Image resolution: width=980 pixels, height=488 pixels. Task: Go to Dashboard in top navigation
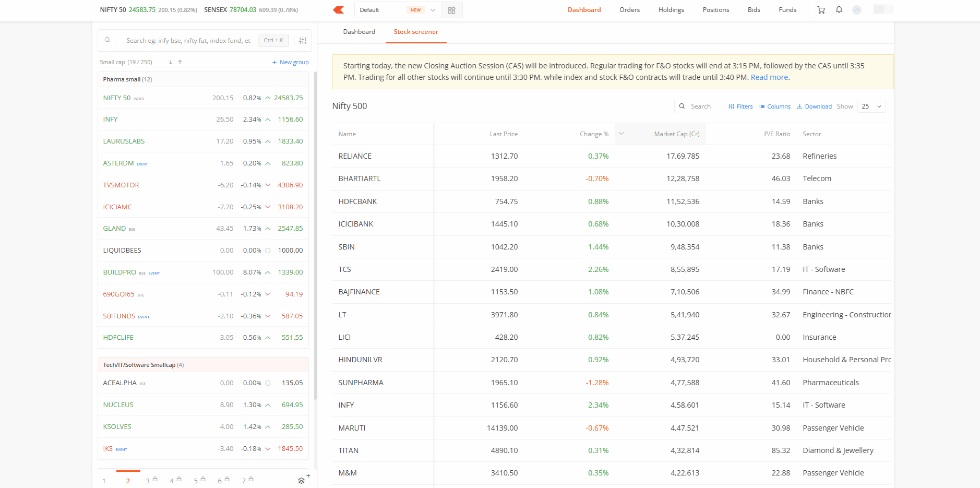[584, 10]
